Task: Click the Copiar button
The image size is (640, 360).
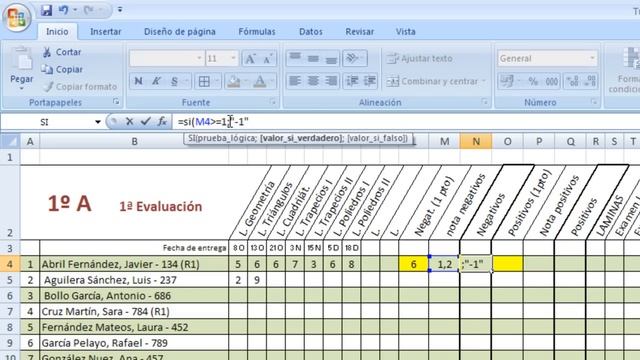Action: coord(62,69)
